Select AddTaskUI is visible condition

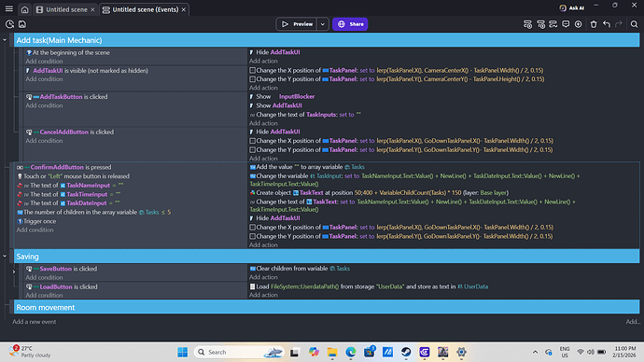(87, 71)
